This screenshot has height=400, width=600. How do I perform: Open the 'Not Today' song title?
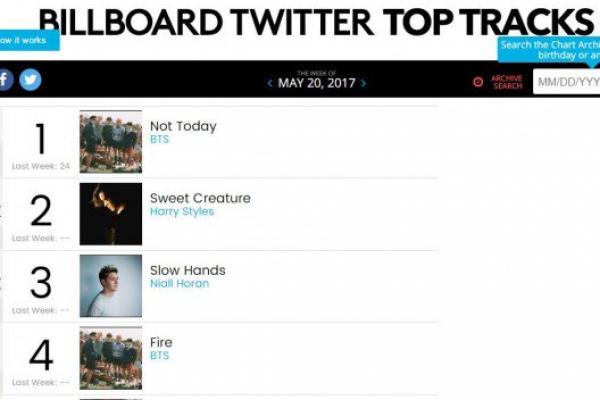[x=183, y=126]
